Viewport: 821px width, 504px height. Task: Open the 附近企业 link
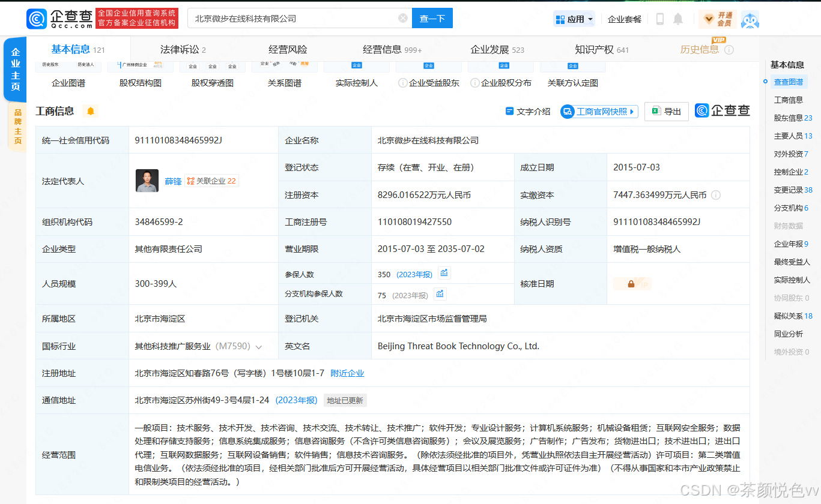(347, 373)
